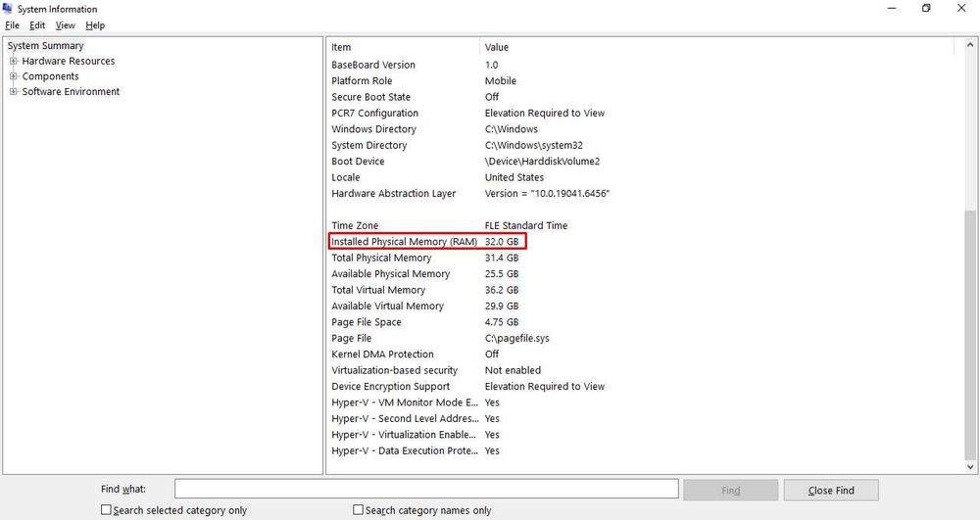Click the 32.0 GB value
The width and height of the screenshot is (980, 520).
click(501, 242)
